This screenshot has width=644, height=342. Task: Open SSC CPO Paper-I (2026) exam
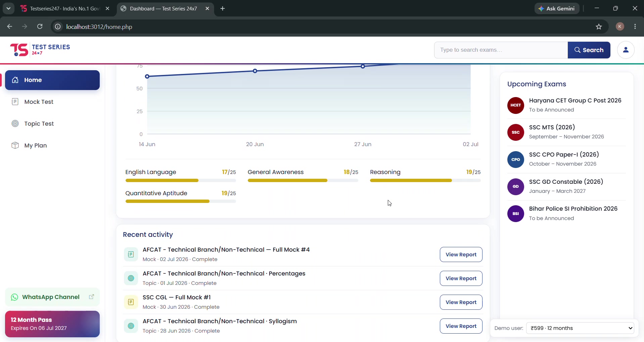tap(566, 160)
